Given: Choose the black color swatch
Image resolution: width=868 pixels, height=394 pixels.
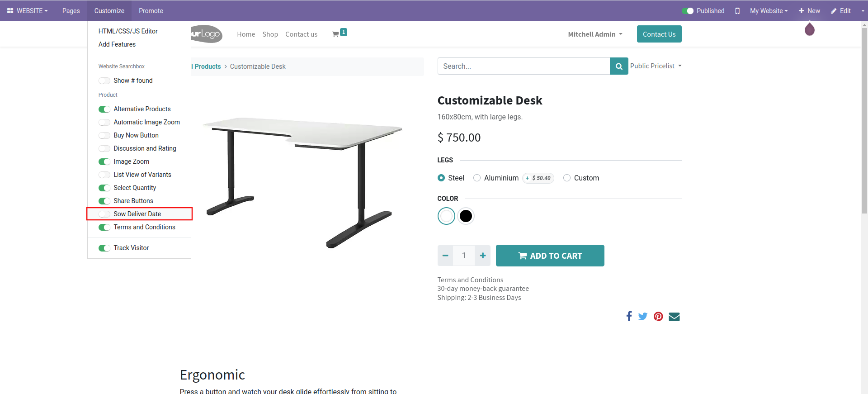Looking at the screenshot, I should pyautogui.click(x=466, y=216).
